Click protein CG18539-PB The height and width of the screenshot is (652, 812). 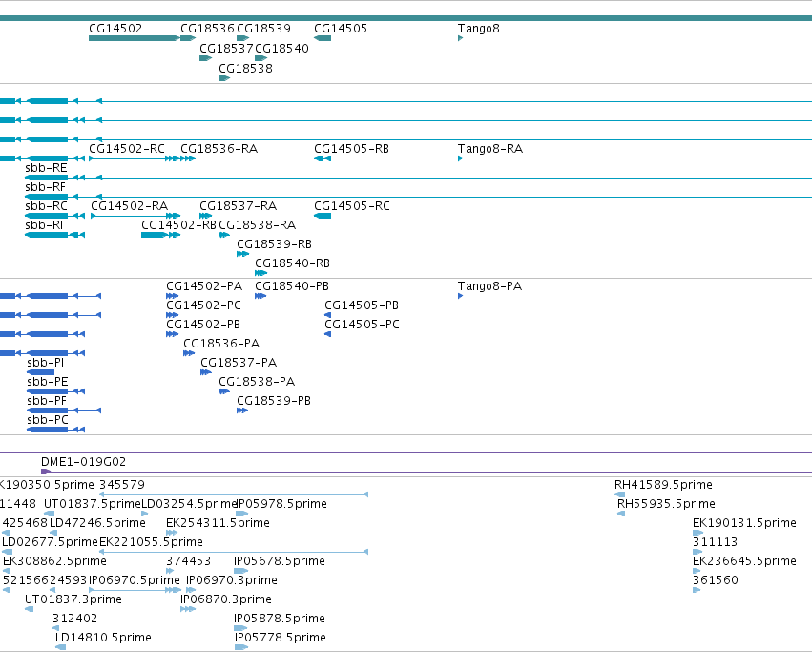(x=242, y=410)
